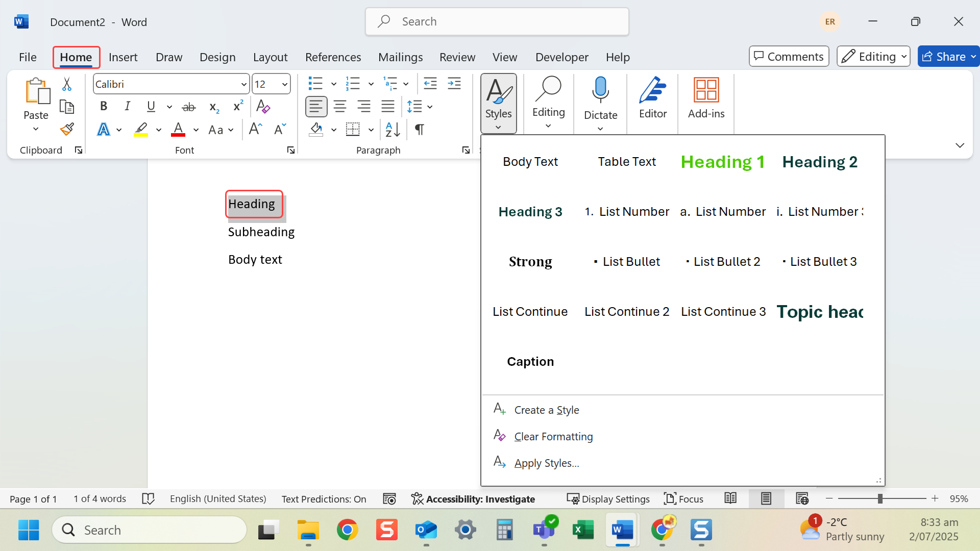
Task: Open Windows Start menu
Action: (29, 530)
